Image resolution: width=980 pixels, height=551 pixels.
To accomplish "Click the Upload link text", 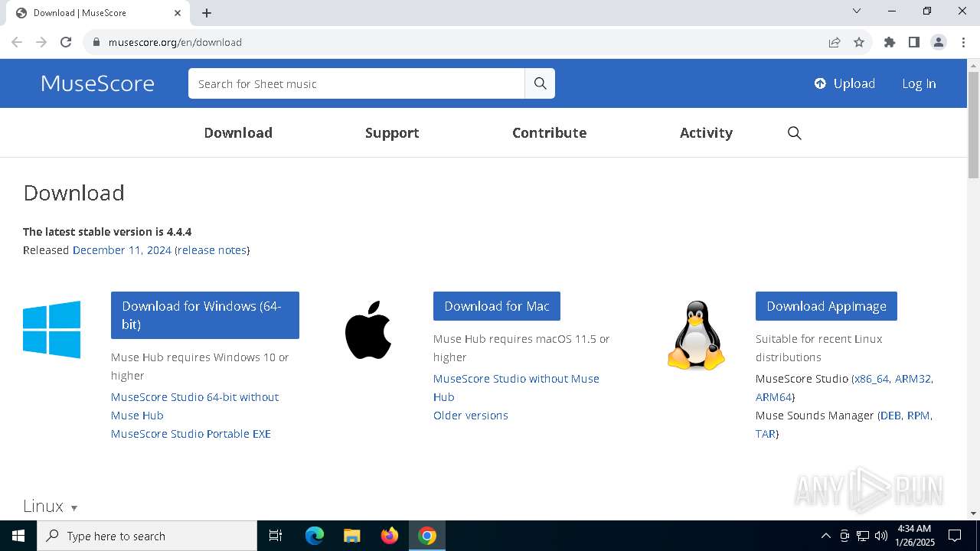I will coord(854,83).
